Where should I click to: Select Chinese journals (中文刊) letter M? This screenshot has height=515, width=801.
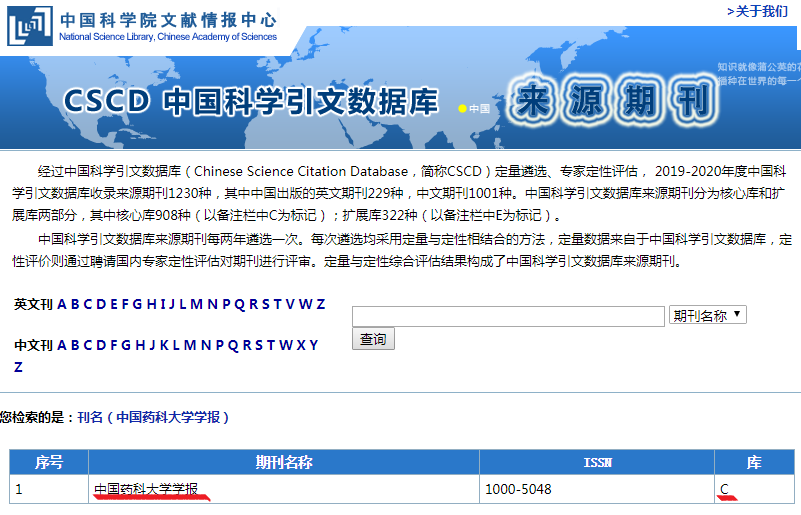[190, 345]
